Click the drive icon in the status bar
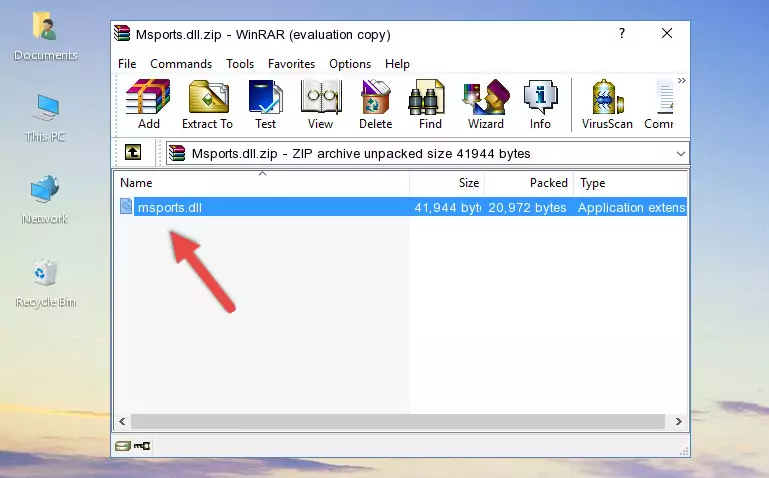Screen dimensions: 769x478 [123, 446]
